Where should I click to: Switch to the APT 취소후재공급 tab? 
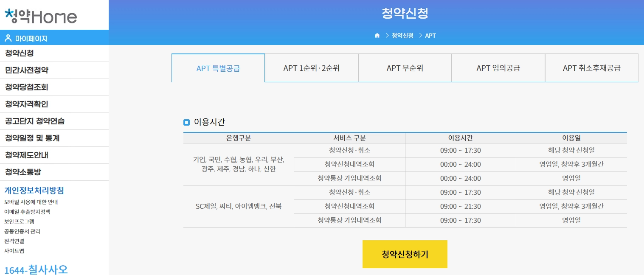tap(591, 68)
